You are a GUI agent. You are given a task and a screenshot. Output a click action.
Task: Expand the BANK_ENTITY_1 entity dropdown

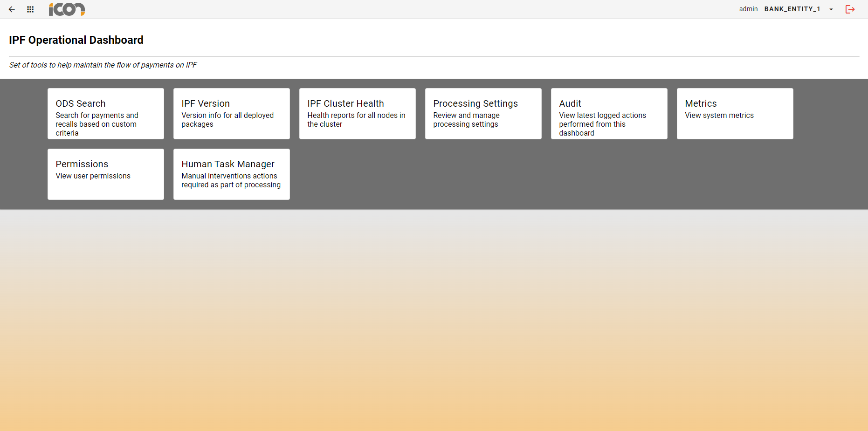click(x=792, y=9)
